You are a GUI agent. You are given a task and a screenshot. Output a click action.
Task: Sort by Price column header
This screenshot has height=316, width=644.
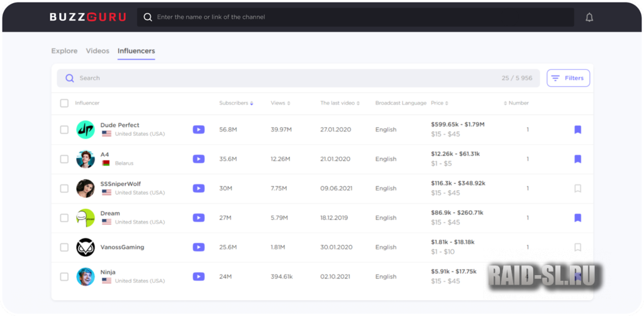[x=439, y=103]
